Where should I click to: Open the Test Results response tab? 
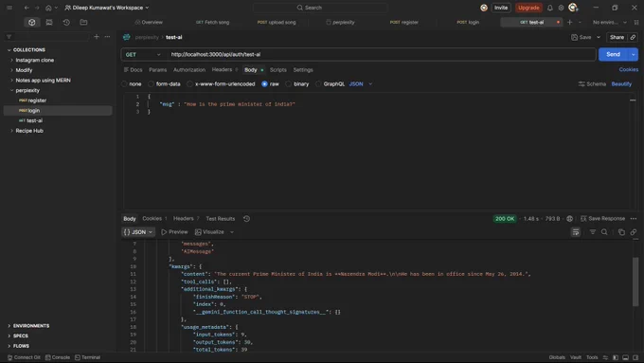[x=221, y=219]
